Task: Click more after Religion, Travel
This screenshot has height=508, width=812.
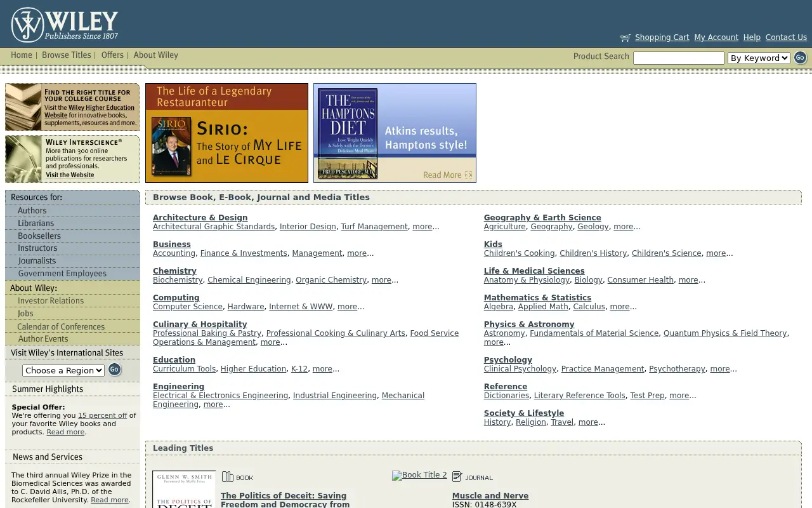Action: pyautogui.click(x=588, y=422)
